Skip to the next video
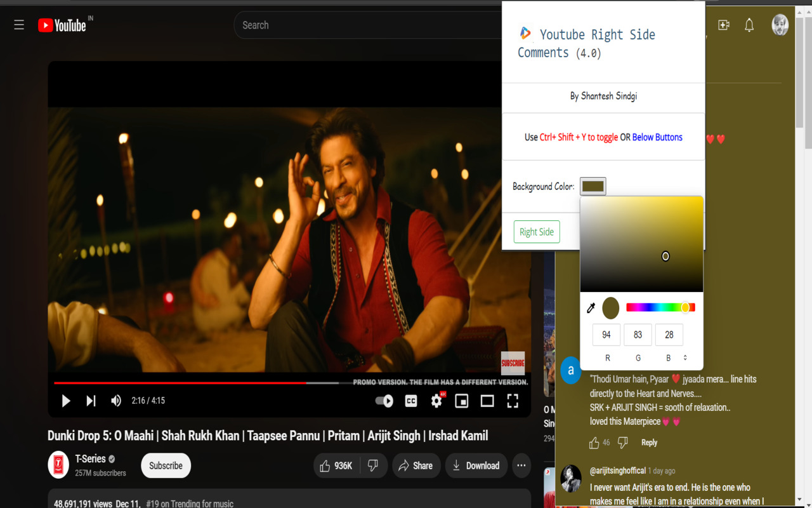Image resolution: width=812 pixels, height=508 pixels. 91,401
